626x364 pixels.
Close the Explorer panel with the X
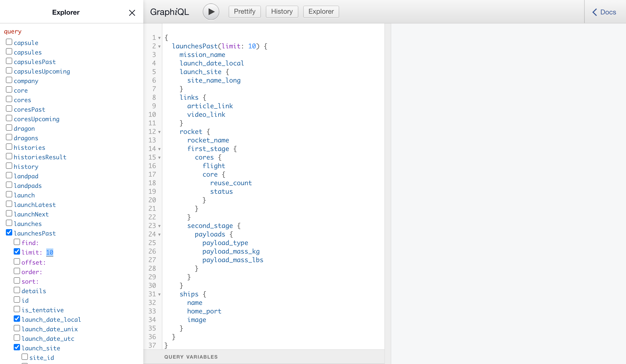(132, 13)
